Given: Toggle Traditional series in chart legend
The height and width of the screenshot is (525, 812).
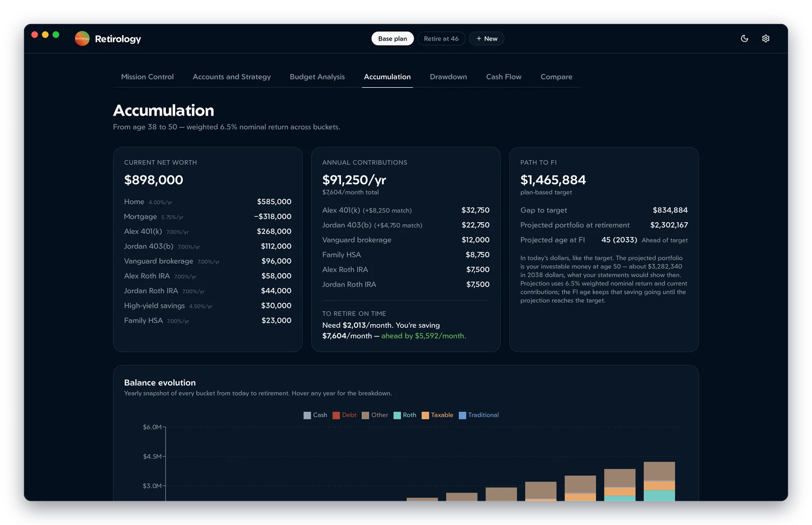Looking at the screenshot, I should pyautogui.click(x=479, y=415).
